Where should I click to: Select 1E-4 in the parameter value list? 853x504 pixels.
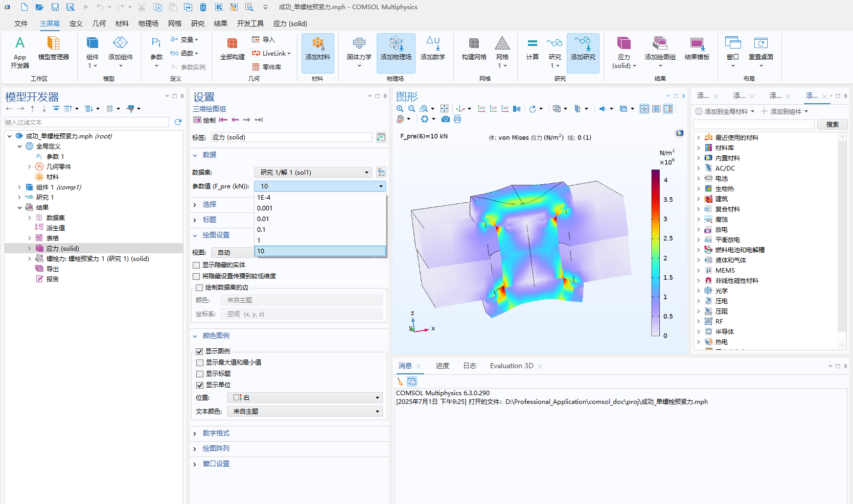(x=320, y=198)
